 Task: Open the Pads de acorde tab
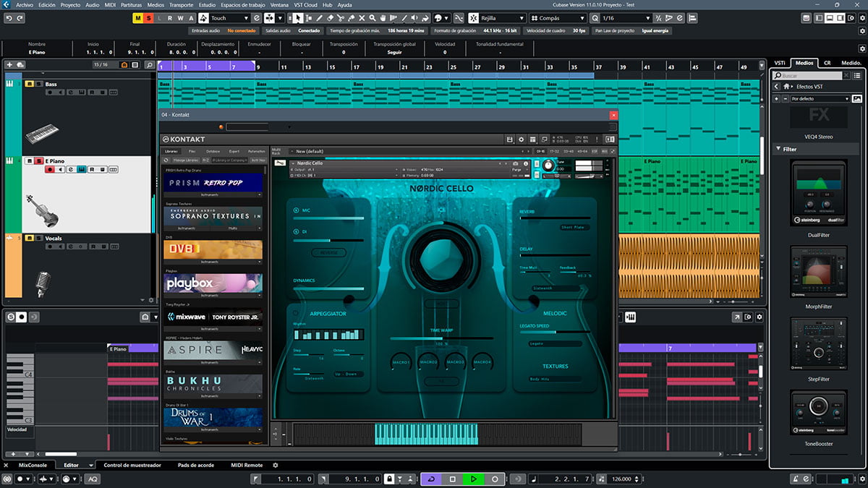pos(195,465)
